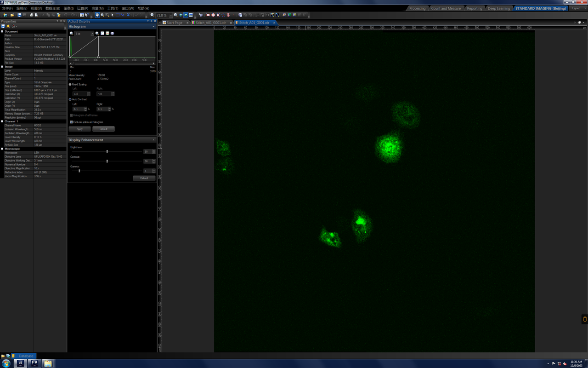Select the hand pan tool in toolbar
The image size is (588, 368).
[x=97, y=15]
